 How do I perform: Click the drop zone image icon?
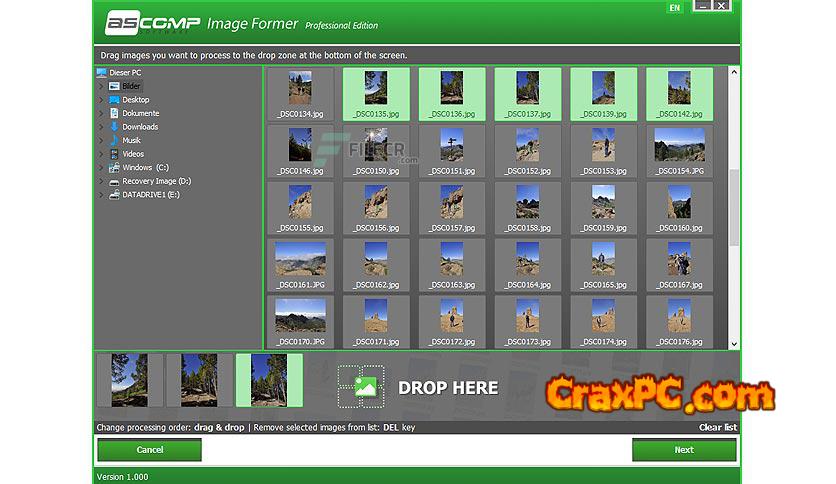[x=365, y=387]
